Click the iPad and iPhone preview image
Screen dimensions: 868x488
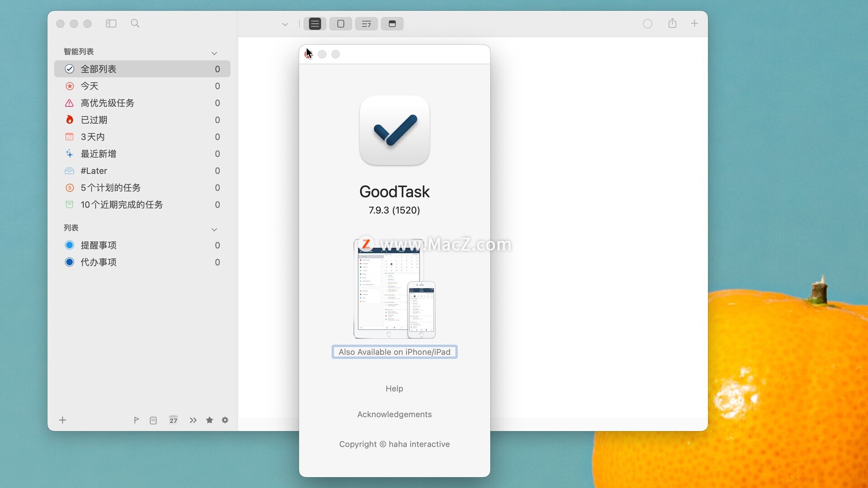click(394, 288)
